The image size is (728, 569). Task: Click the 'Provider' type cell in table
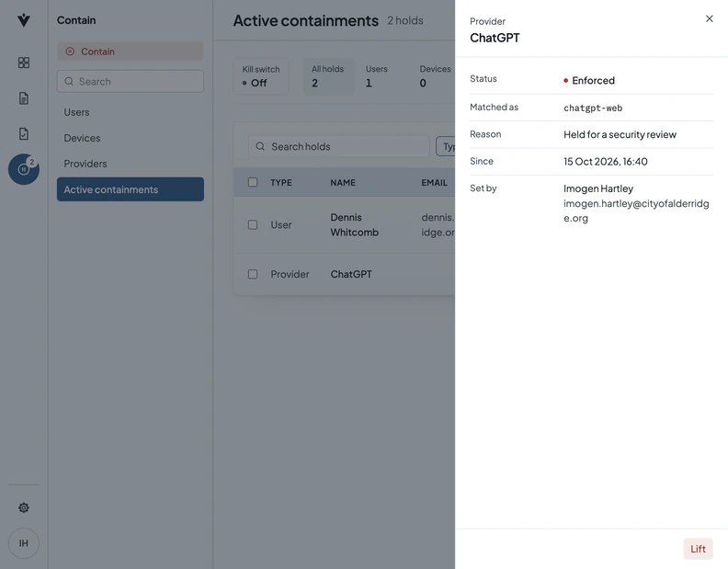[x=290, y=274]
